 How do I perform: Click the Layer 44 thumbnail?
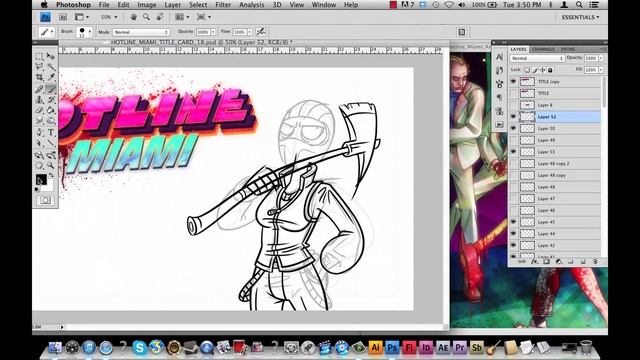click(527, 234)
